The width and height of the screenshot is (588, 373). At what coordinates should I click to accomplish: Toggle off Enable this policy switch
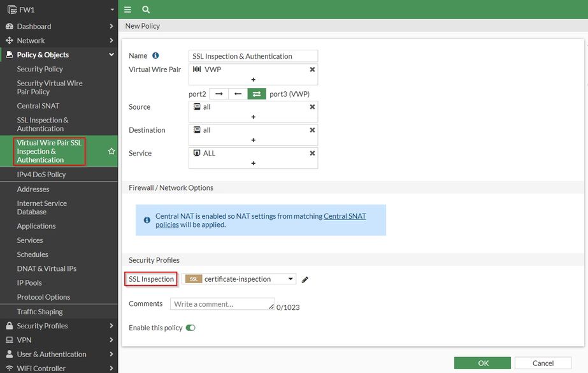pyautogui.click(x=190, y=328)
